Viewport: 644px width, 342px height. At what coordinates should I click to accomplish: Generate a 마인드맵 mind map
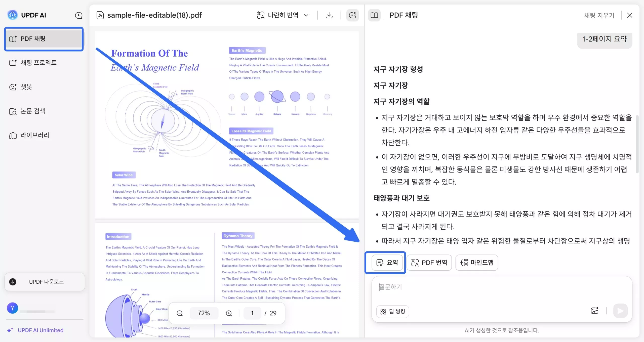pyautogui.click(x=476, y=263)
